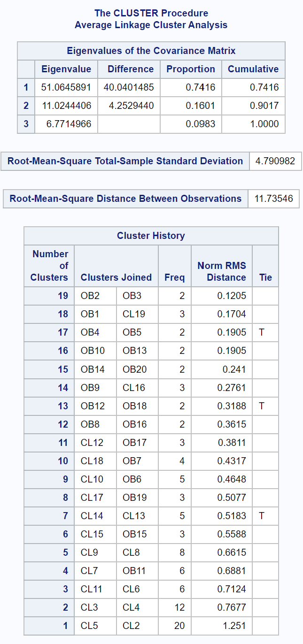Screen dimensions: 303x644
Task: Click the OB7 cell
Action: [138, 461]
